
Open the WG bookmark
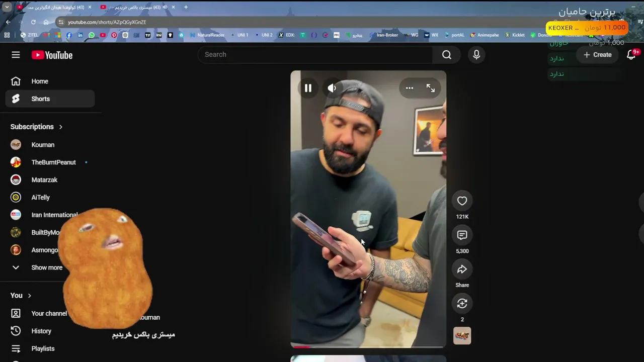point(411,35)
